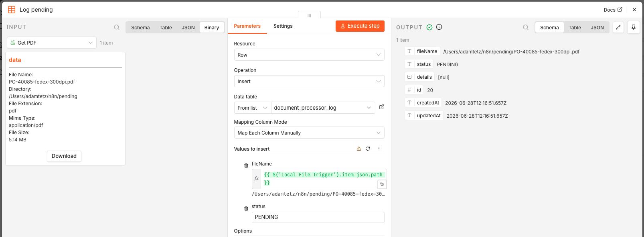The image size is (644, 237).
Task: Open the expression editor expand icon
Action: click(x=382, y=184)
